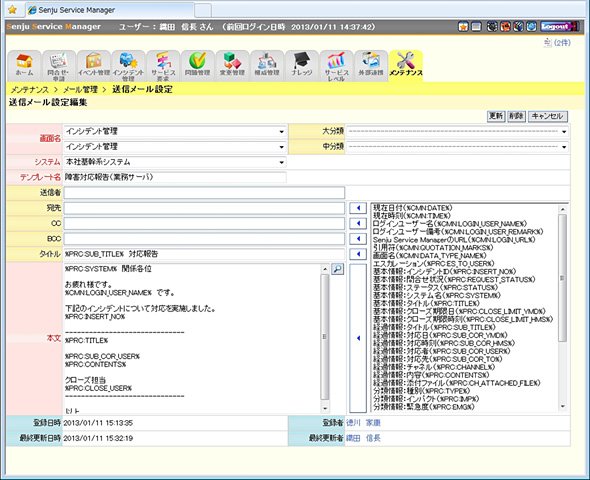The width and height of the screenshot is (590, 480).
Task: Click the magnifier icon beside the 本文 field
Action: pos(337,269)
